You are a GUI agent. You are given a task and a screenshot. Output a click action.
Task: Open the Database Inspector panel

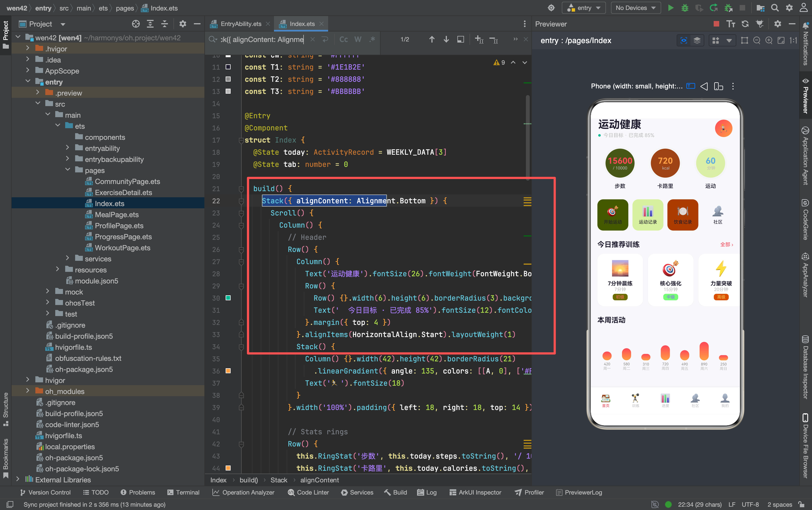click(x=805, y=368)
